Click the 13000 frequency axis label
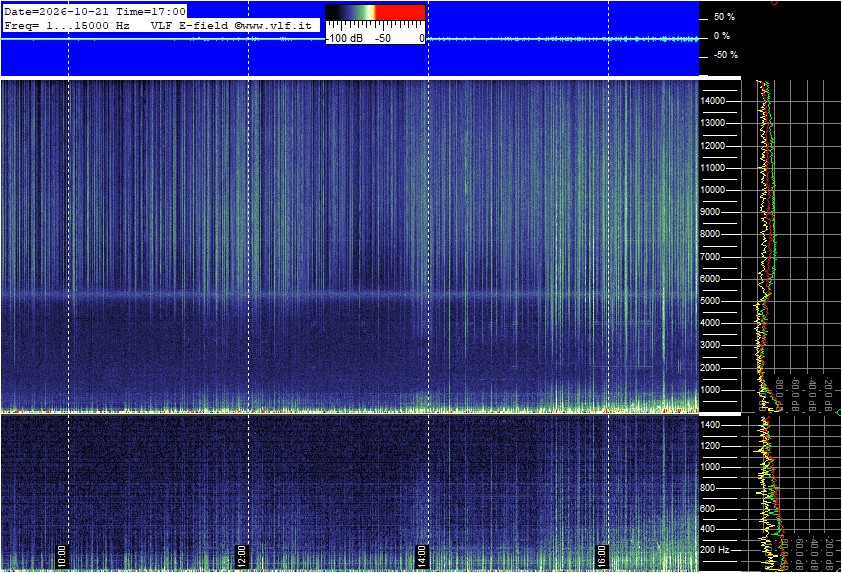This screenshot has height=573, width=842. tap(713, 123)
